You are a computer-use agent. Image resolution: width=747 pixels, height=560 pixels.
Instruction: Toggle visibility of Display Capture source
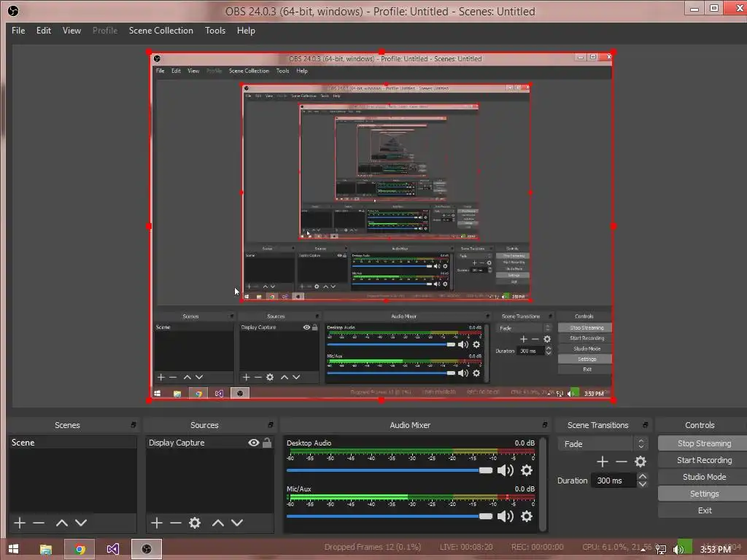pyautogui.click(x=253, y=443)
